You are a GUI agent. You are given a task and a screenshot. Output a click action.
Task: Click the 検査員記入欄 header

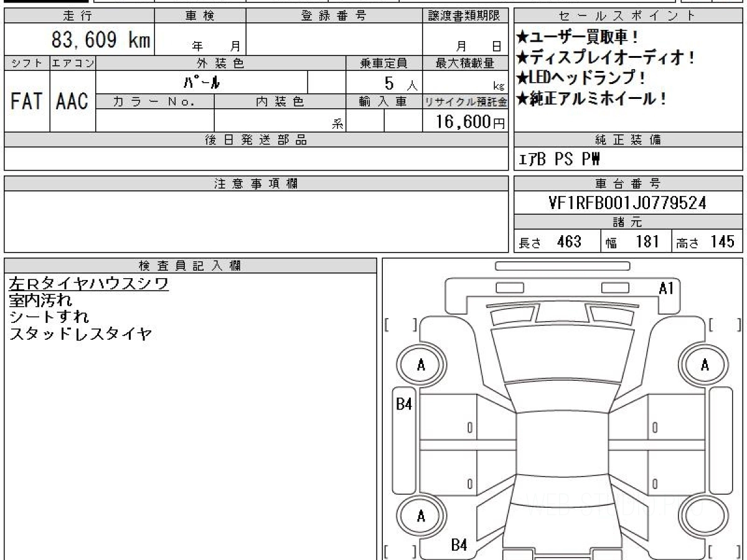click(x=190, y=265)
